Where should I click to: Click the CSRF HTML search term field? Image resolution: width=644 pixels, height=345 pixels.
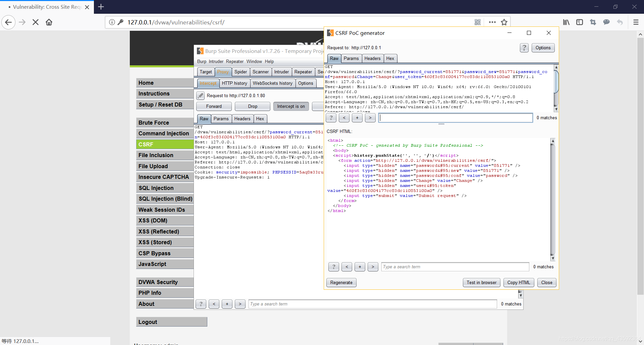click(455, 267)
